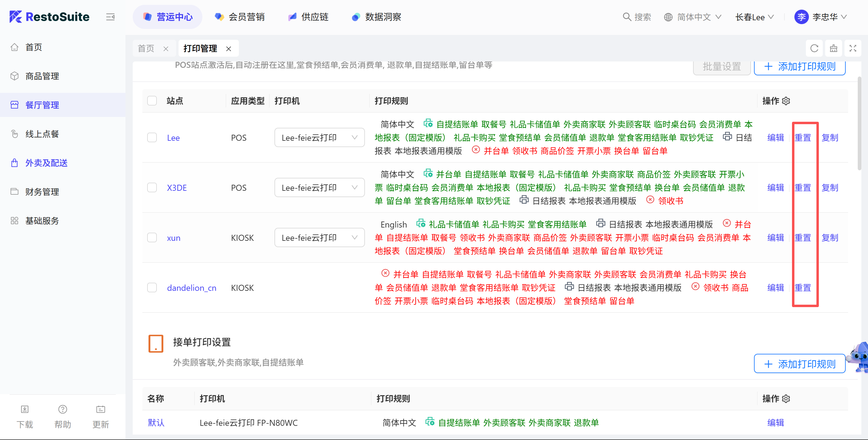Click the 下载 download icon
Image resolution: width=868 pixels, height=440 pixels.
(25, 409)
